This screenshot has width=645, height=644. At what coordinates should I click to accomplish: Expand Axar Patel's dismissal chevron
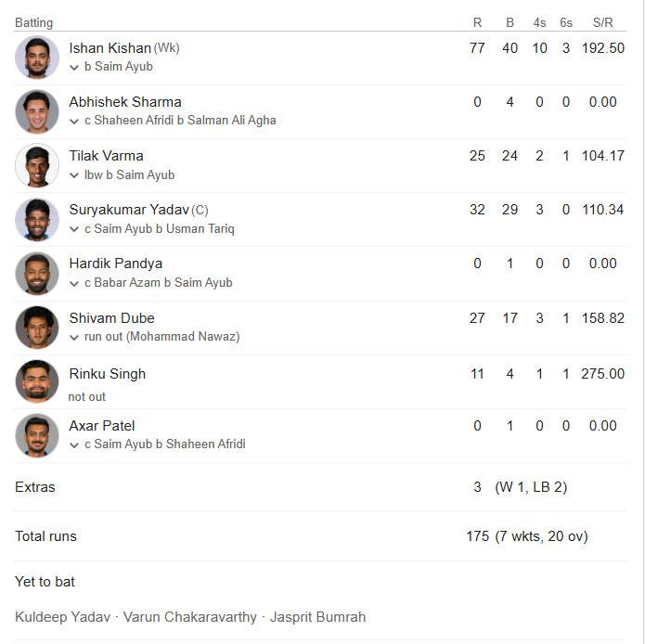tap(74, 445)
